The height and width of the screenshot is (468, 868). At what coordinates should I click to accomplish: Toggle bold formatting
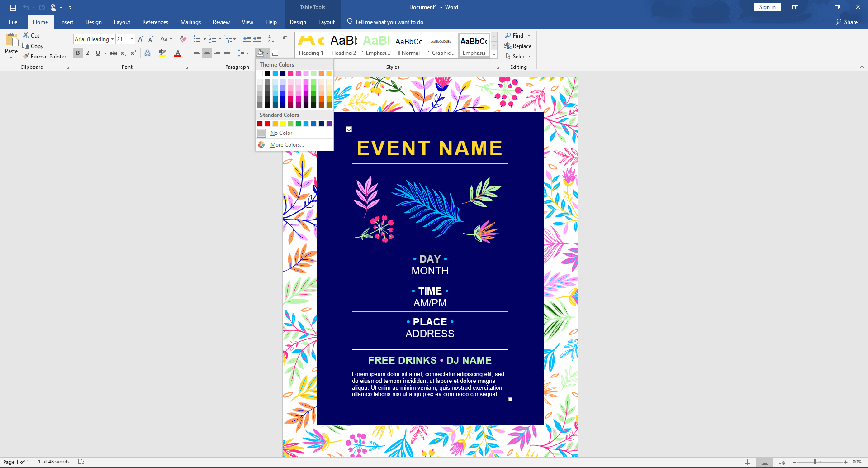click(78, 53)
